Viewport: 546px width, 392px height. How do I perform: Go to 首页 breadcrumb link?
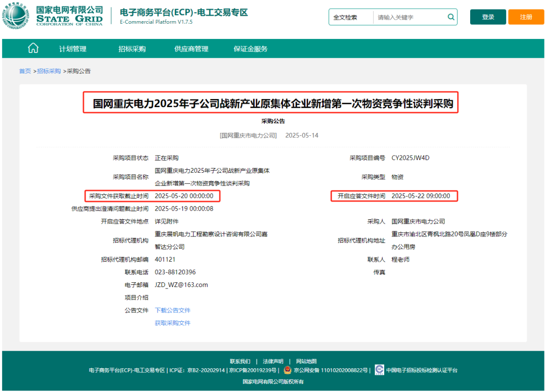pyautogui.click(x=25, y=71)
